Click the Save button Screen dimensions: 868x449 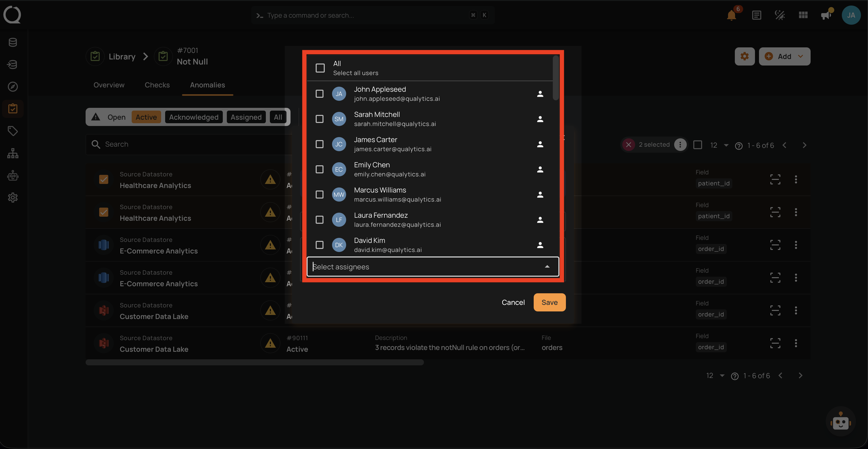pos(549,302)
